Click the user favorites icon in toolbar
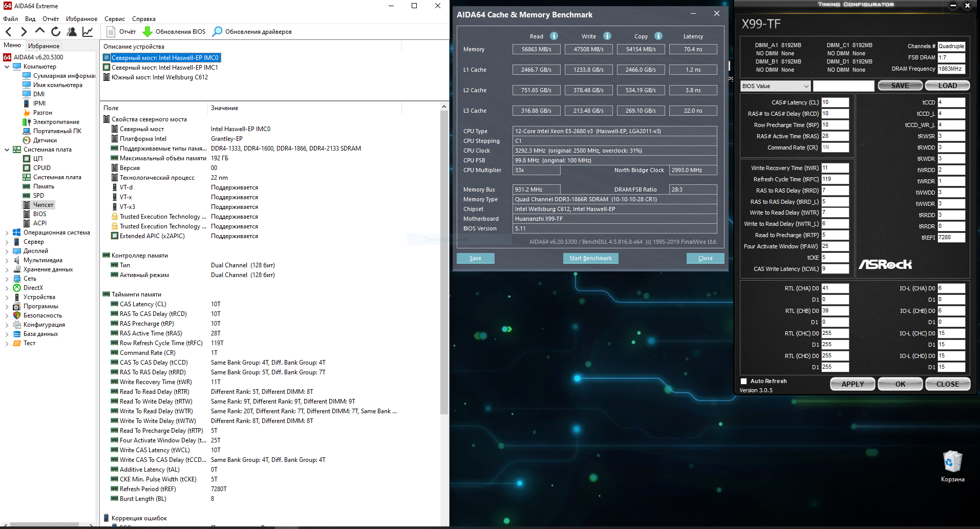The image size is (980, 529). click(x=72, y=32)
